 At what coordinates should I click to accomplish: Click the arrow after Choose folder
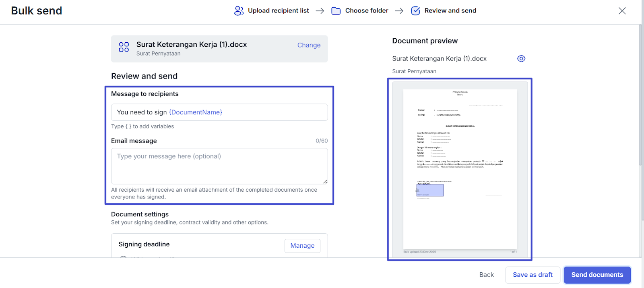[x=399, y=11]
